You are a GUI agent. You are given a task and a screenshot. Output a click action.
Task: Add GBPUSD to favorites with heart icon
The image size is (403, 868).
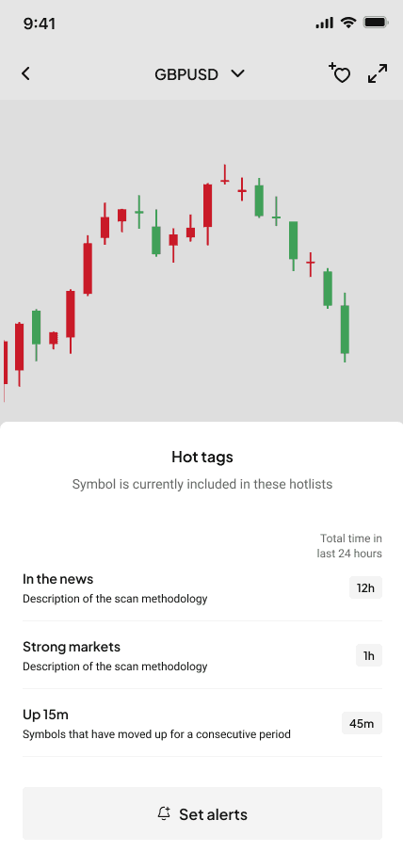click(x=340, y=73)
